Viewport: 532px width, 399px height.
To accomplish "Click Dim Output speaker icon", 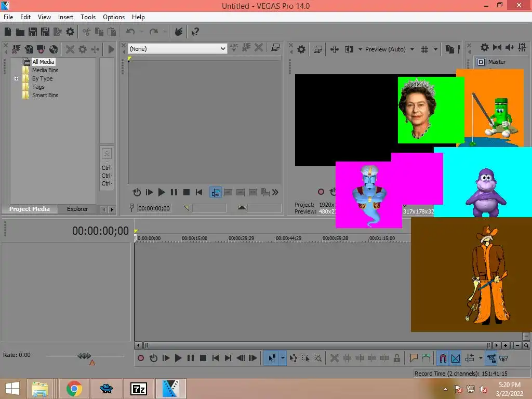I will pos(510,47).
